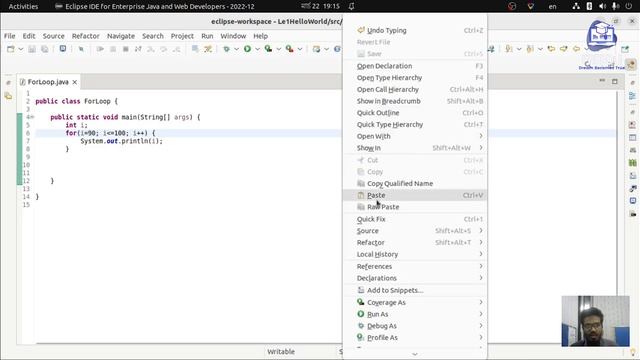Click the New file toolbar icon
Screen dimensions: 640x360
[x=11, y=49]
